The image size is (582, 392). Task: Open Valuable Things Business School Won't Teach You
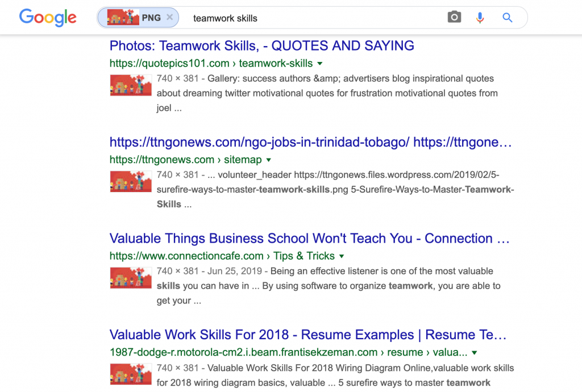click(309, 239)
